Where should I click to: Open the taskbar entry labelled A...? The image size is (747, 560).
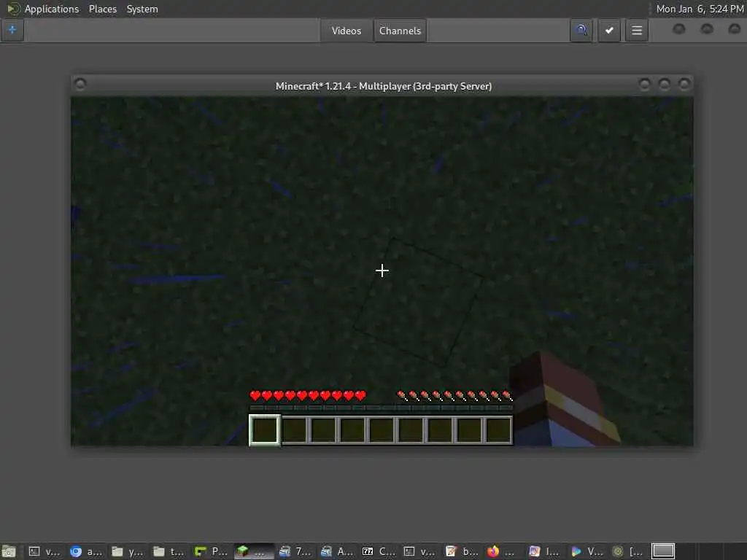pyautogui.click(x=336, y=551)
